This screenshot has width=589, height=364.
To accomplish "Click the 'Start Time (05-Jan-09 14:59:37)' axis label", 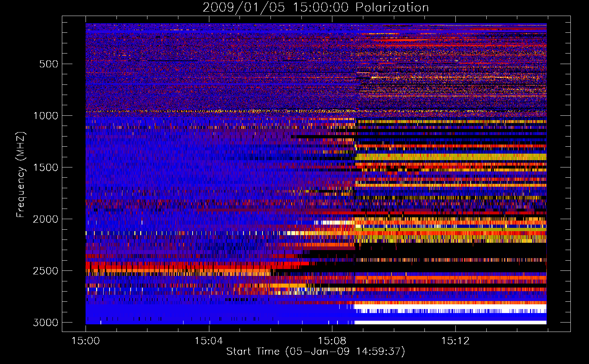I will click(x=316, y=352).
